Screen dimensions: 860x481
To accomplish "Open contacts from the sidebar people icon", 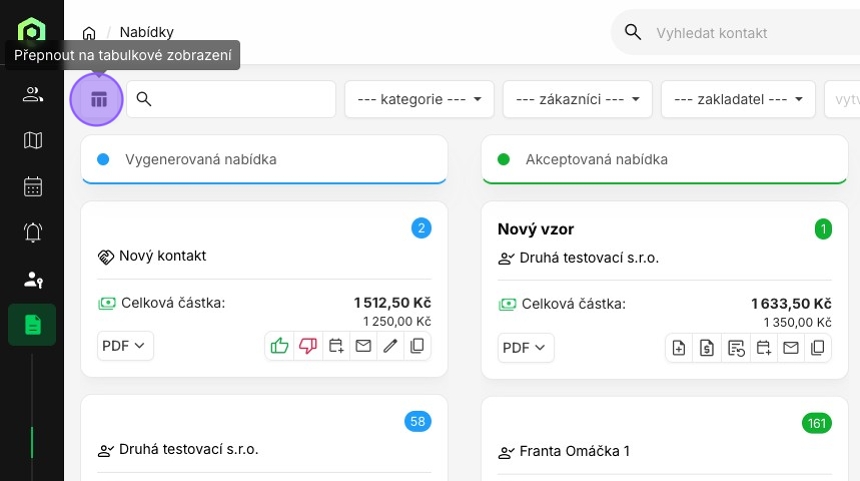I will coord(33,95).
